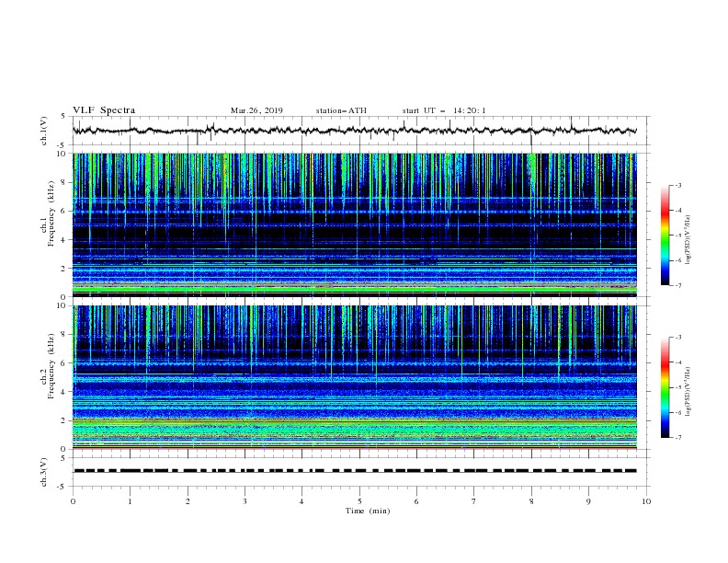728x563 pixels.
Task: Click the log(PSD) label of ch.1 color bar
Action: (x=688, y=240)
